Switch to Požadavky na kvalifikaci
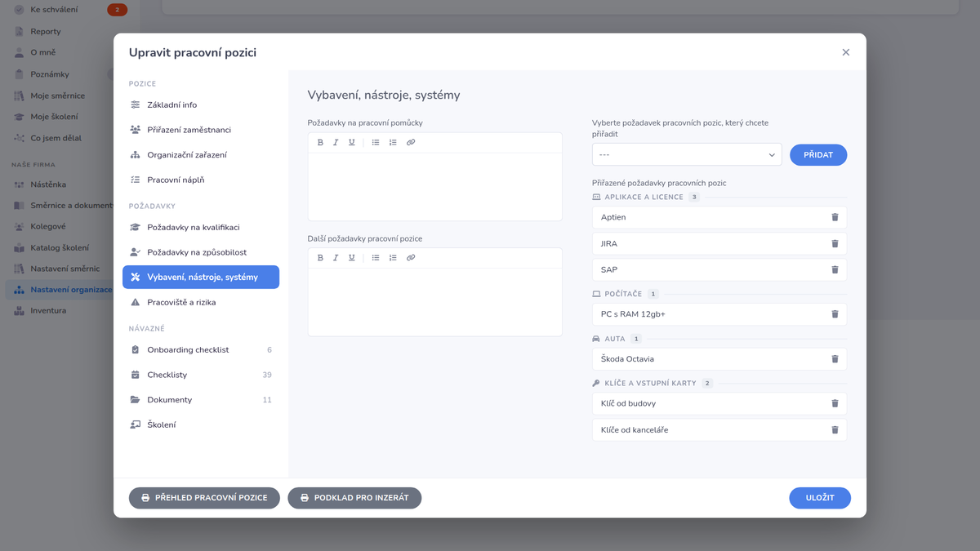Viewport: 980px width, 551px height. coord(201,228)
